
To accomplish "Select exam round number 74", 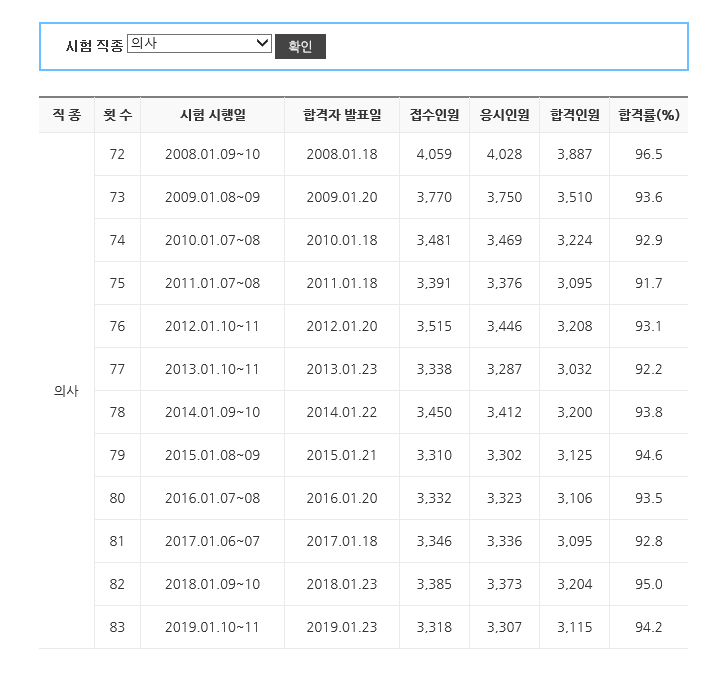I will pos(117,240).
